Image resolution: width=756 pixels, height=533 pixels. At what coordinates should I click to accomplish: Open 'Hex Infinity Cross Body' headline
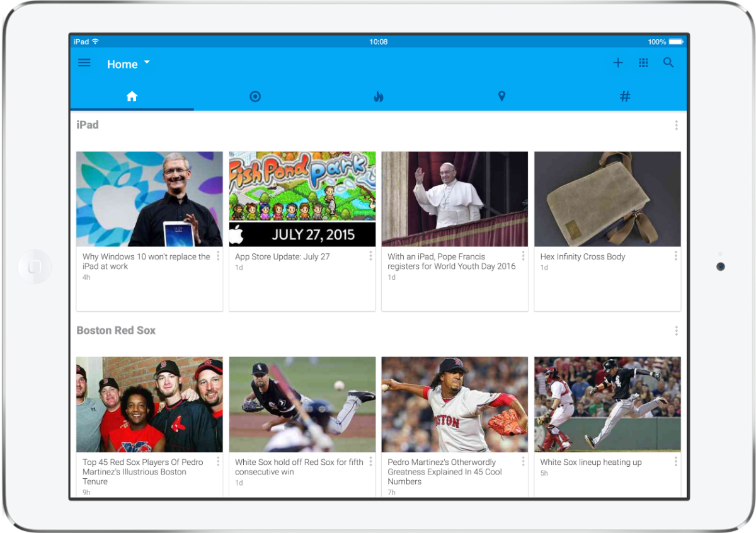(583, 256)
